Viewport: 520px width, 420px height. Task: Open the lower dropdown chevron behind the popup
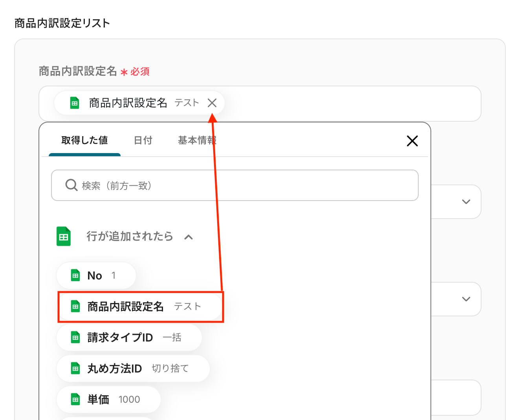(466, 299)
